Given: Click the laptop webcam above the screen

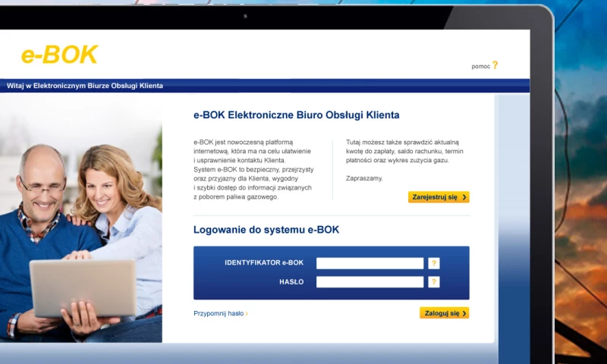Looking at the screenshot, I should click(x=245, y=16).
